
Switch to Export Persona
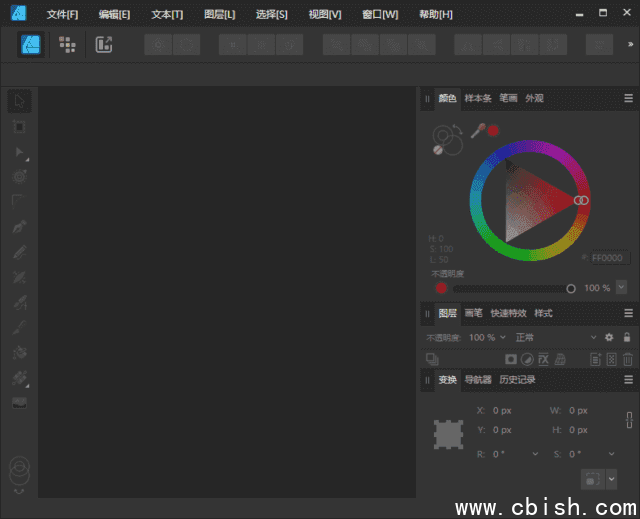click(x=104, y=44)
